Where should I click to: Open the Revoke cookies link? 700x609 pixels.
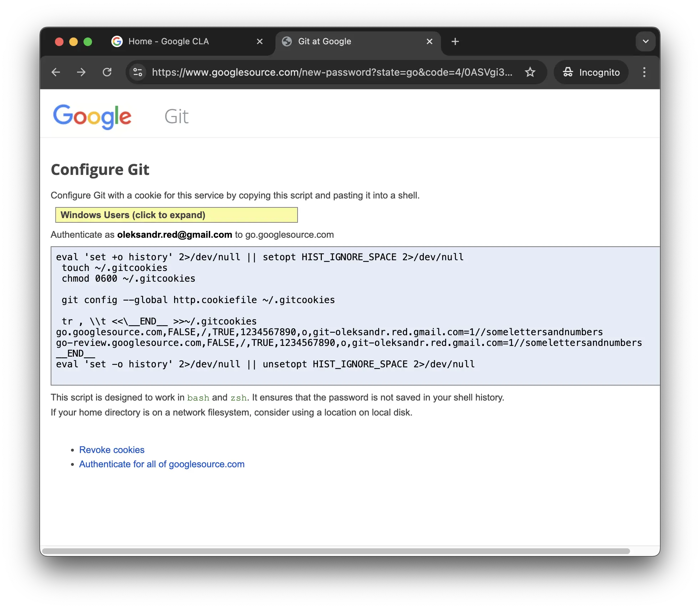[112, 450]
